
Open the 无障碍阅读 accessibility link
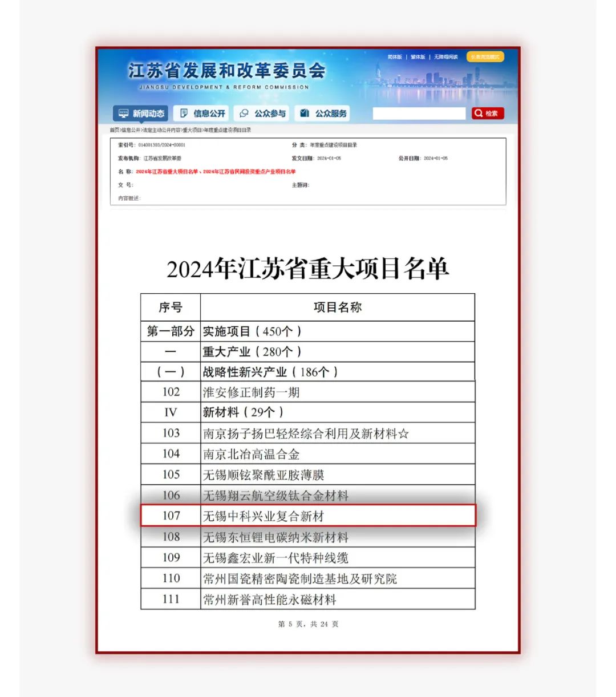[446, 57]
